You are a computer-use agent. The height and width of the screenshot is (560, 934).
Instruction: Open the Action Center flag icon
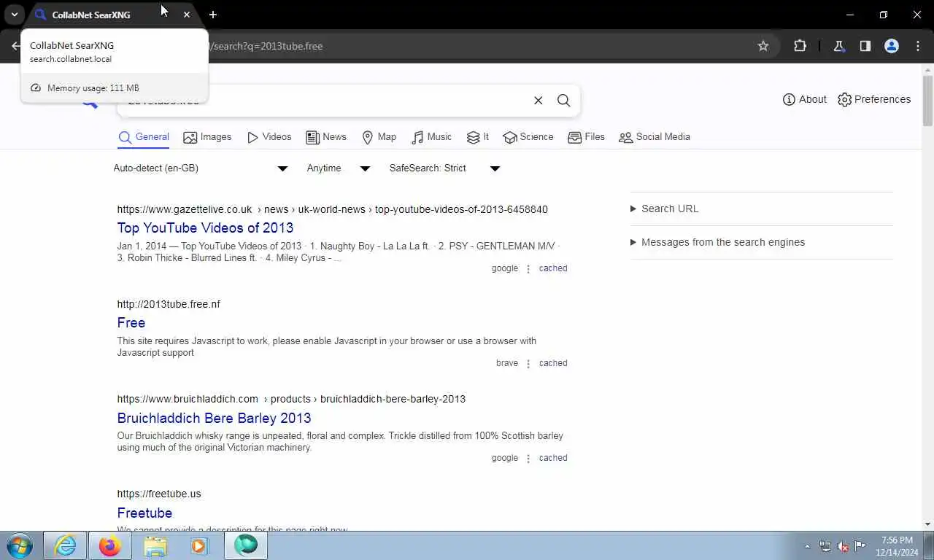point(860,546)
